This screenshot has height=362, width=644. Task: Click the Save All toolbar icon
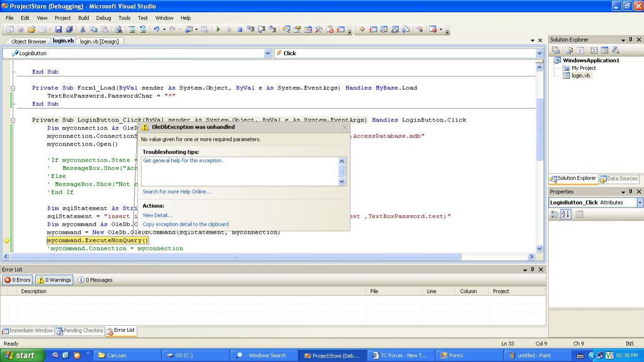[x=69, y=29]
